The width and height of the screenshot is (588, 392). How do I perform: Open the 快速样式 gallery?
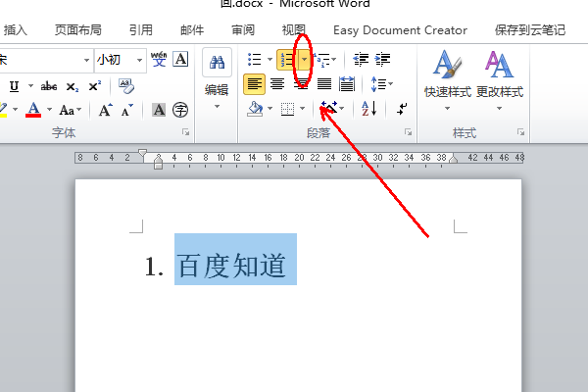[448, 80]
